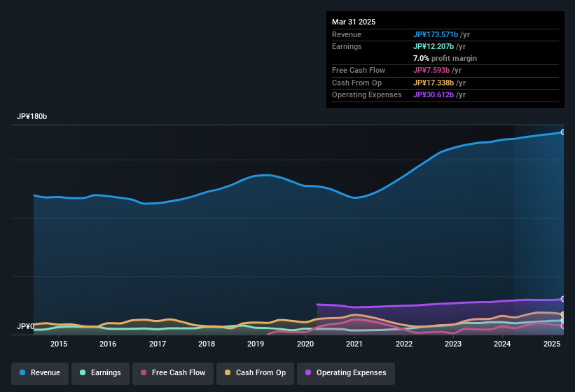Click the JP¥0 y-axis label
This screenshot has width=575, height=392.
coord(25,326)
